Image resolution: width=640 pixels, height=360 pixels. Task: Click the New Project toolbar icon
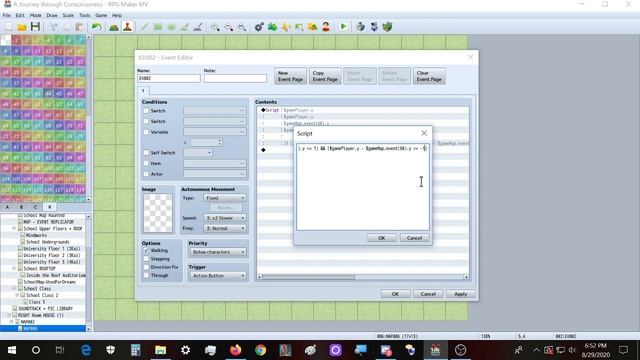(x=9, y=27)
